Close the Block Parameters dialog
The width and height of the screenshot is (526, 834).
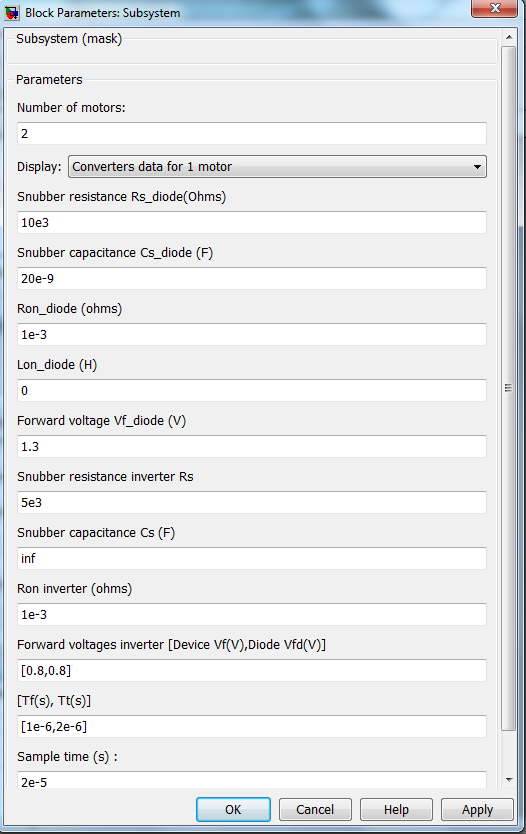pyautogui.click(x=495, y=9)
